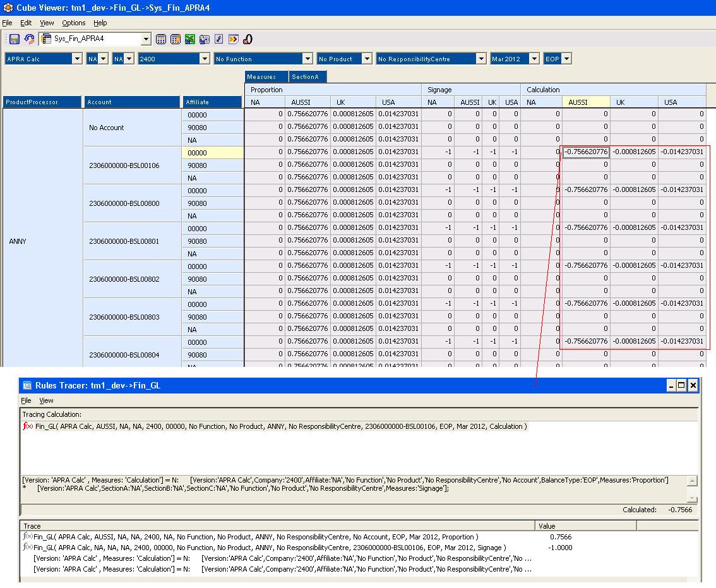The image size is (716, 588).
Task: Click the Trace column header
Action: [277, 526]
